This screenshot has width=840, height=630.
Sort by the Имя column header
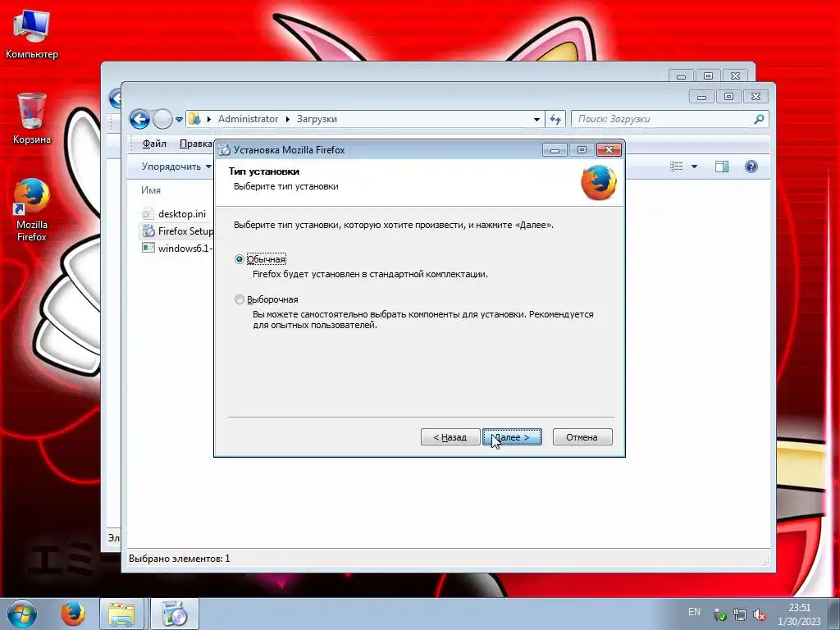point(151,190)
